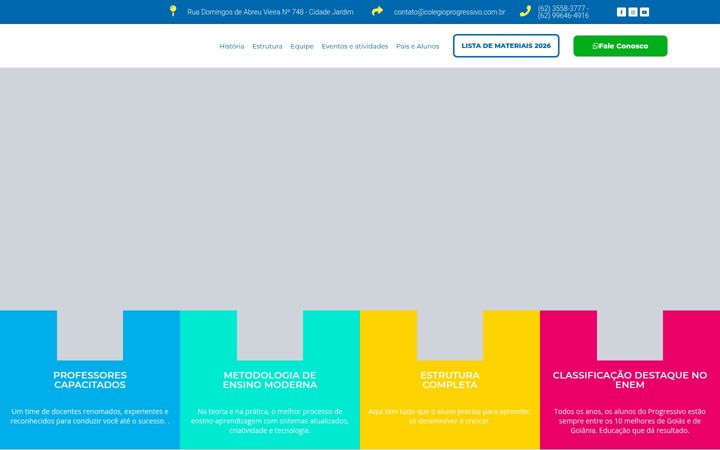Select the Equipe menu item

point(302,46)
